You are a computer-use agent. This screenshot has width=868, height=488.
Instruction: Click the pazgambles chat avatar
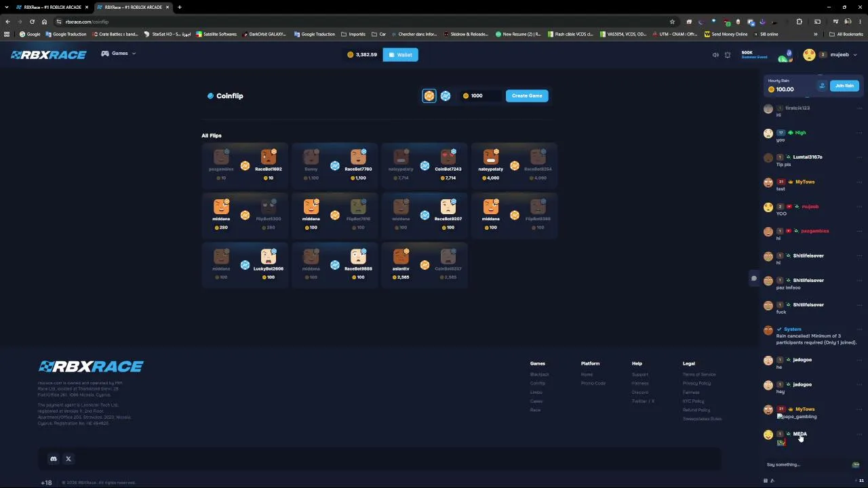768,232
